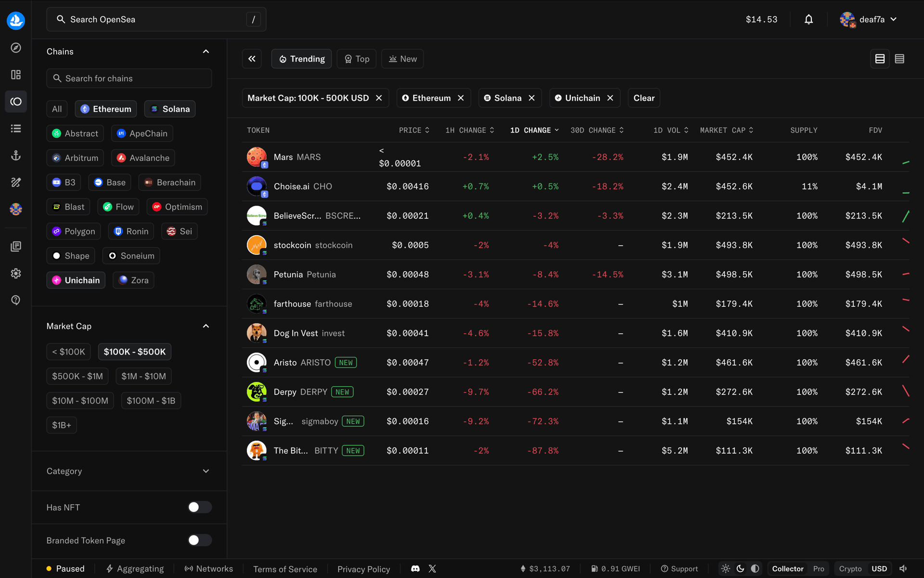Image resolution: width=924 pixels, height=578 pixels.
Task: Deselect the Unichain chain filter
Action: (x=76, y=280)
